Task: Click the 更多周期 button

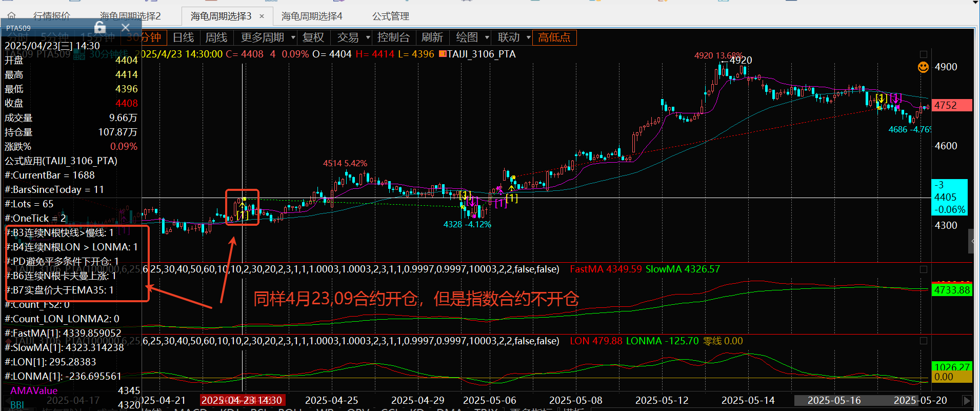Action: pyautogui.click(x=263, y=37)
